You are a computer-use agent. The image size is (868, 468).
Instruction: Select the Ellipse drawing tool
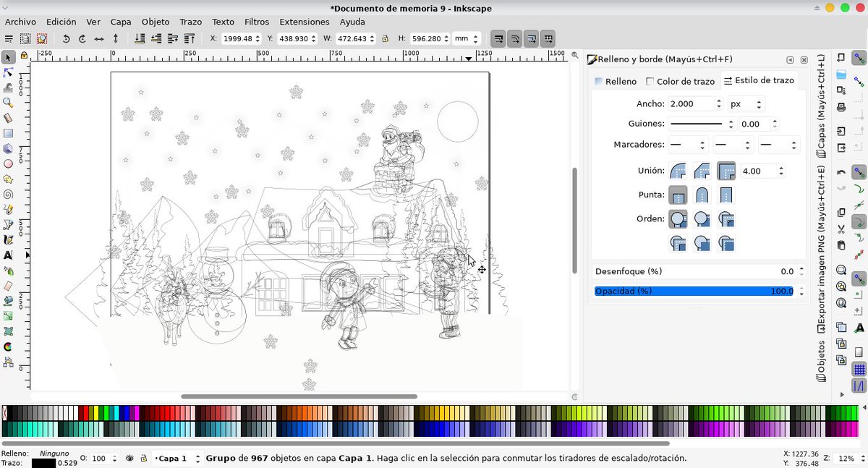pos(8,163)
